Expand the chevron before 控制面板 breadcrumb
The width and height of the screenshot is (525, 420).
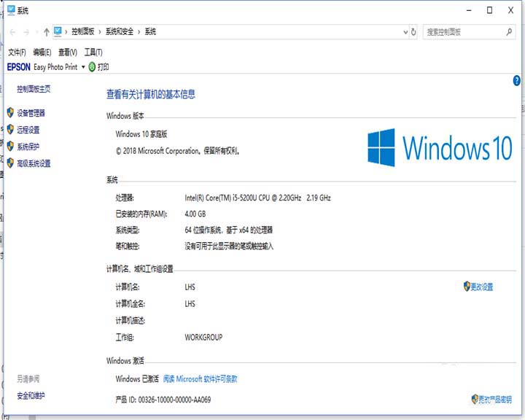(66, 32)
